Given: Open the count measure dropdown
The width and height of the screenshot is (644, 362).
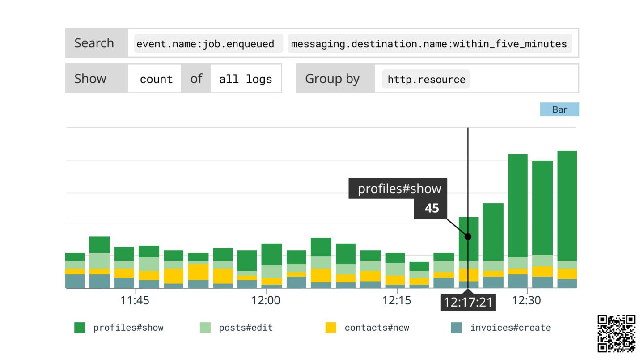Looking at the screenshot, I should 156,79.
